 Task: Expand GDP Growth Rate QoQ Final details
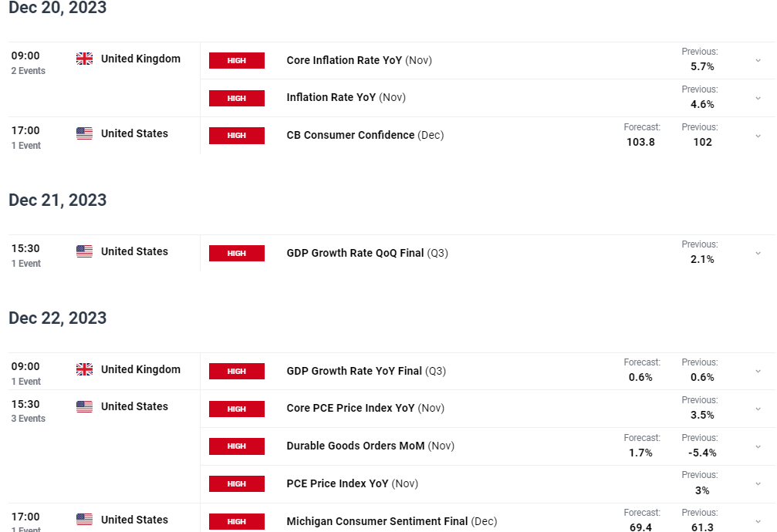point(758,253)
